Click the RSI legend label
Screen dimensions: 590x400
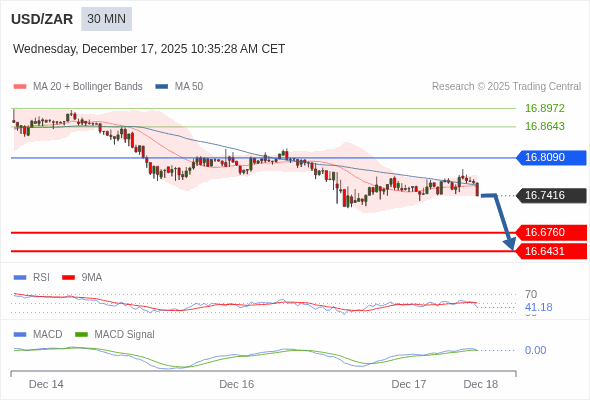(x=41, y=278)
